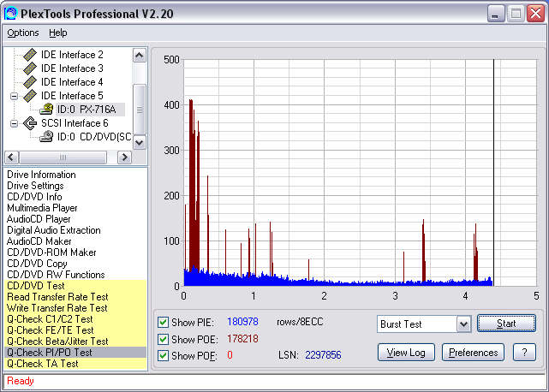Open CD/DVD Info
The height and width of the screenshot is (392, 549).
click(34, 197)
